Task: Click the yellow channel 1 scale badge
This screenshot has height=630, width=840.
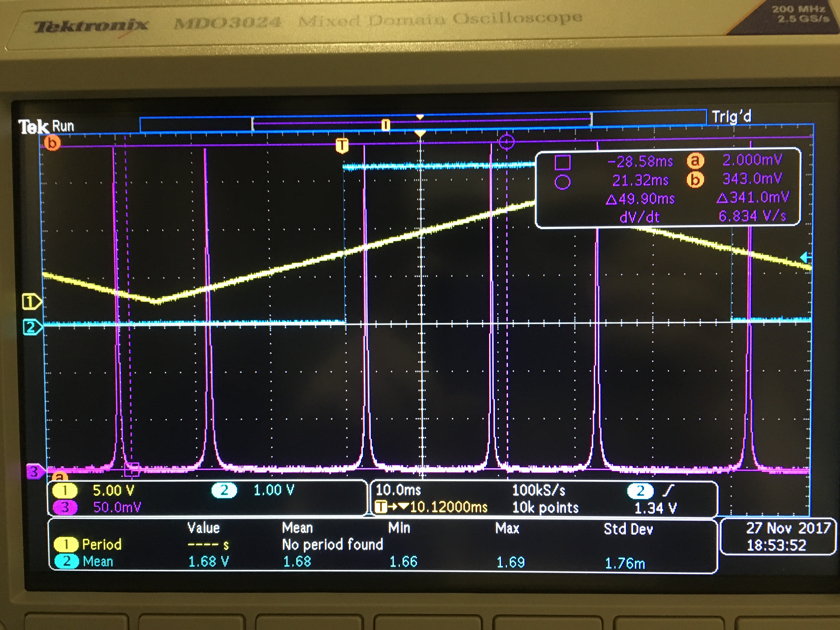Action: click(x=65, y=490)
